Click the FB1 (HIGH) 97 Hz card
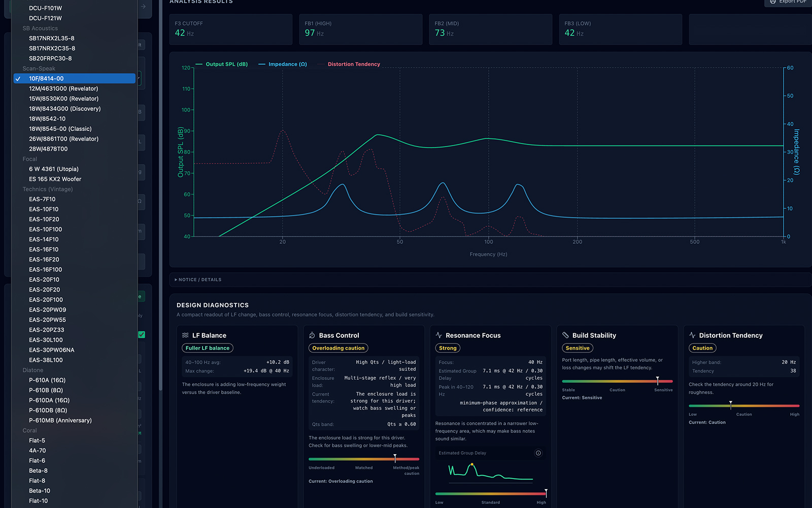 (x=361, y=29)
